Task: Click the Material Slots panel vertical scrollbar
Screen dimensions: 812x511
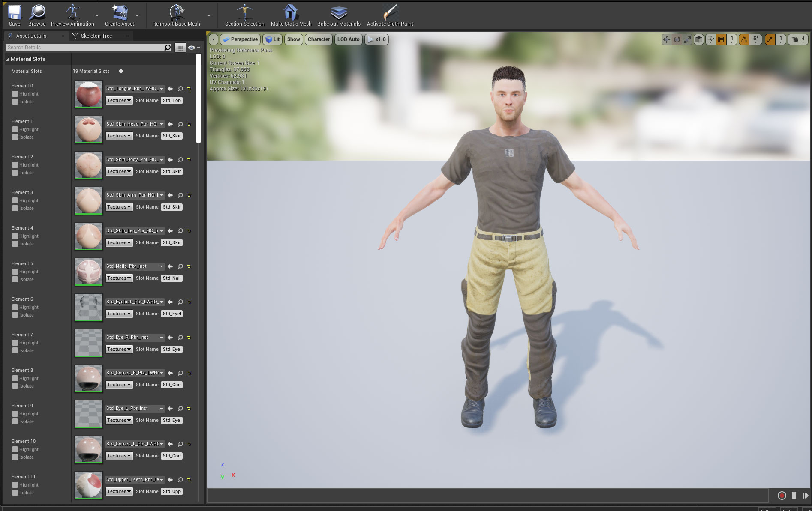Action: pyautogui.click(x=198, y=98)
